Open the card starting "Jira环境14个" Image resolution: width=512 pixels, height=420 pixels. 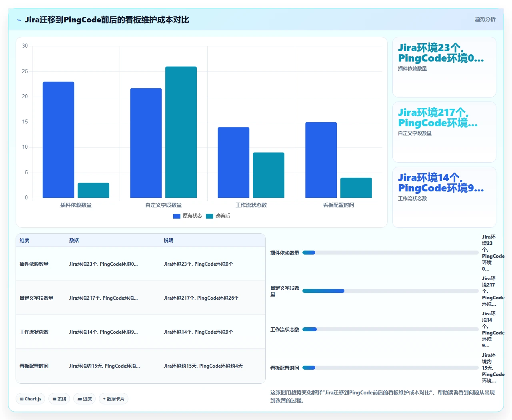click(x=444, y=197)
